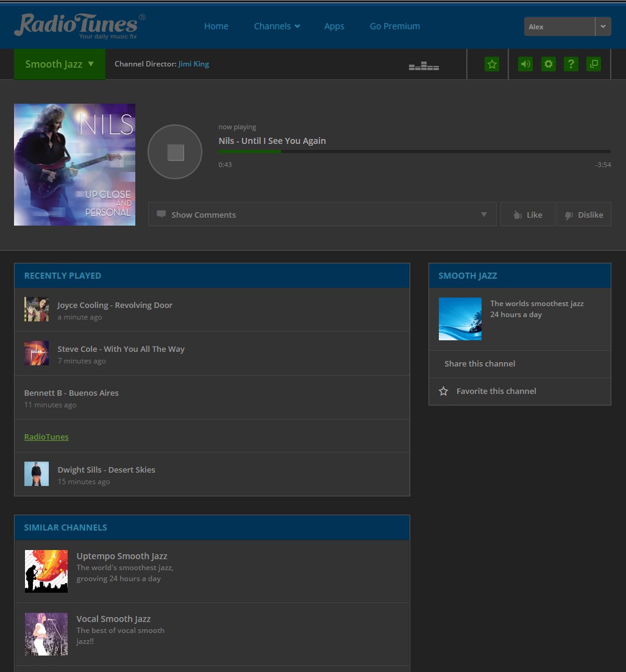The width and height of the screenshot is (626, 672).
Task: Click the Joyce Cooling album thumbnail
Action: (37, 309)
